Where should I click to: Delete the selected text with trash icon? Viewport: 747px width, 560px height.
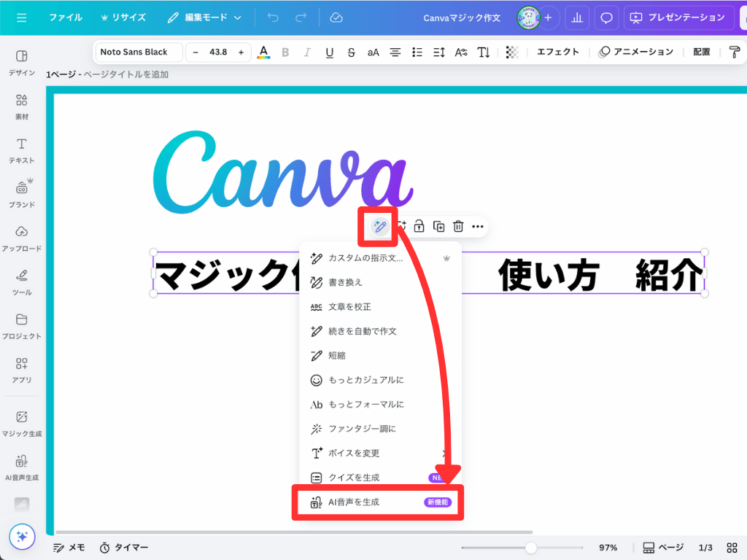click(458, 227)
